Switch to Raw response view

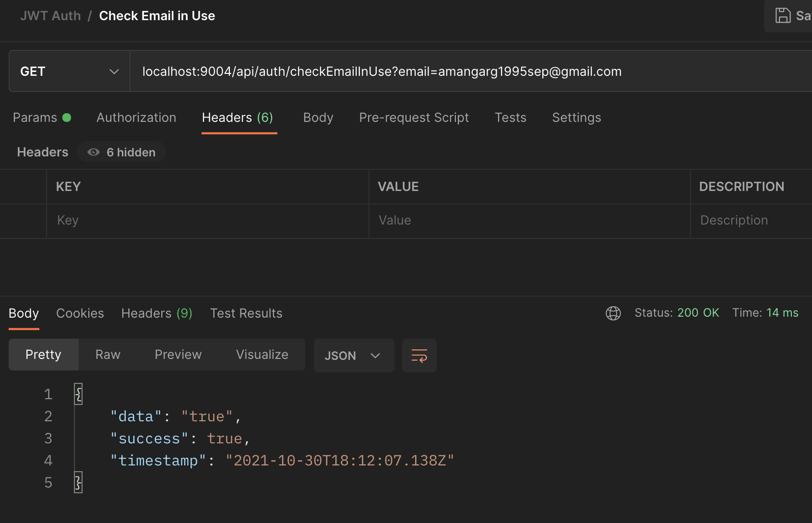[108, 355]
